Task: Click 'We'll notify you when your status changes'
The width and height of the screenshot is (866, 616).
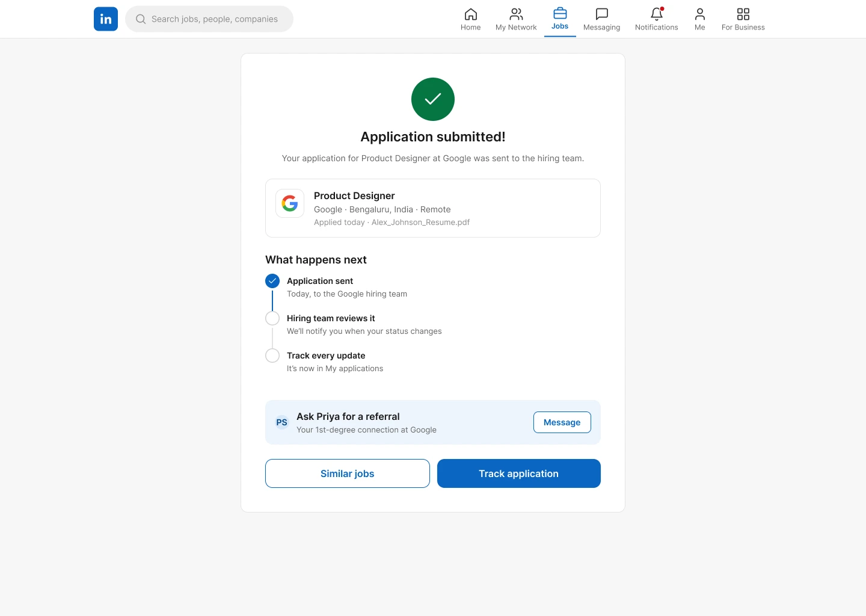Action: [364, 331]
